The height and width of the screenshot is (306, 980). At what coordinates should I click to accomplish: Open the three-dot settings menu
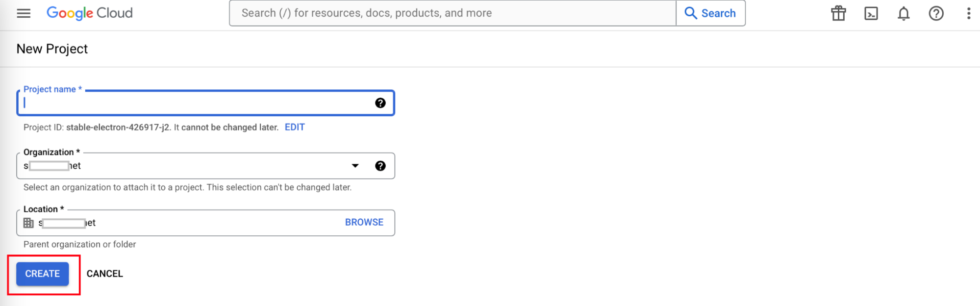tap(968, 13)
